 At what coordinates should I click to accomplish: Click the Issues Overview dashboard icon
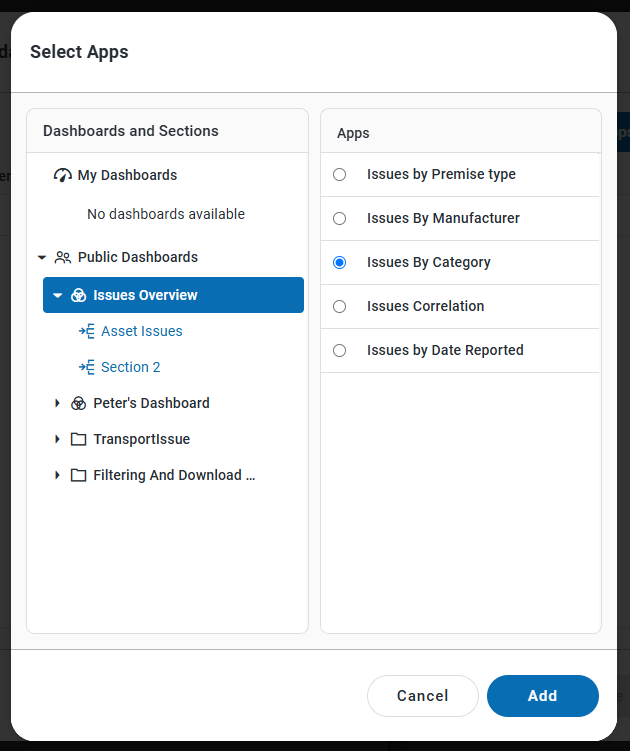click(79, 295)
